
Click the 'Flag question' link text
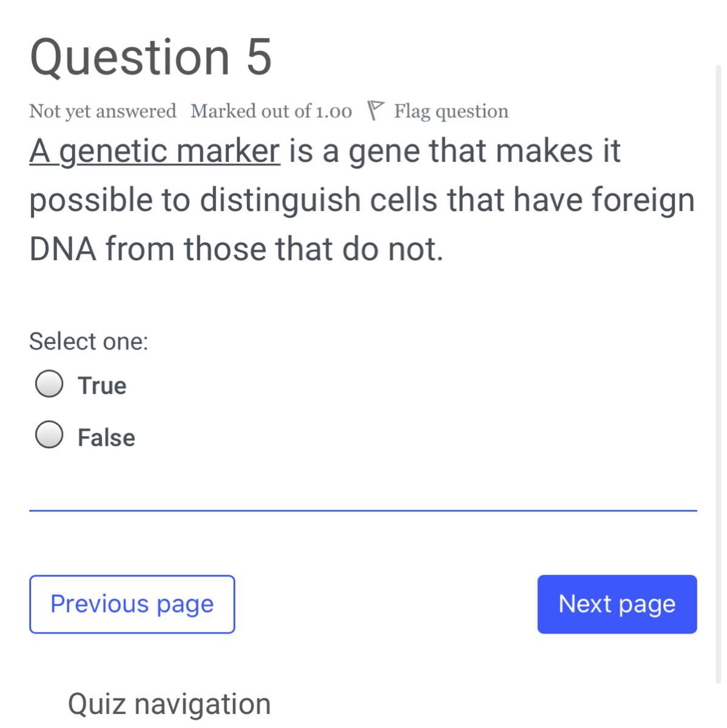click(451, 112)
